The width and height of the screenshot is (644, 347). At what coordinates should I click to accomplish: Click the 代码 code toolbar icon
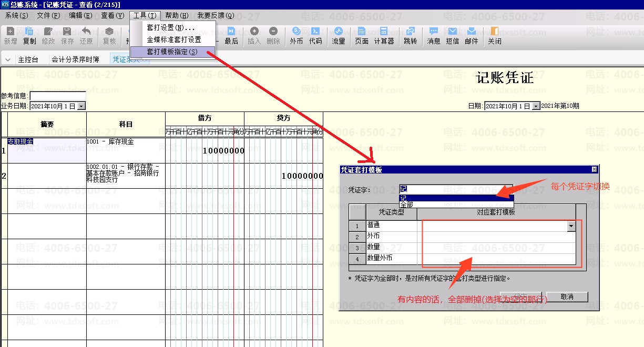click(x=315, y=35)
